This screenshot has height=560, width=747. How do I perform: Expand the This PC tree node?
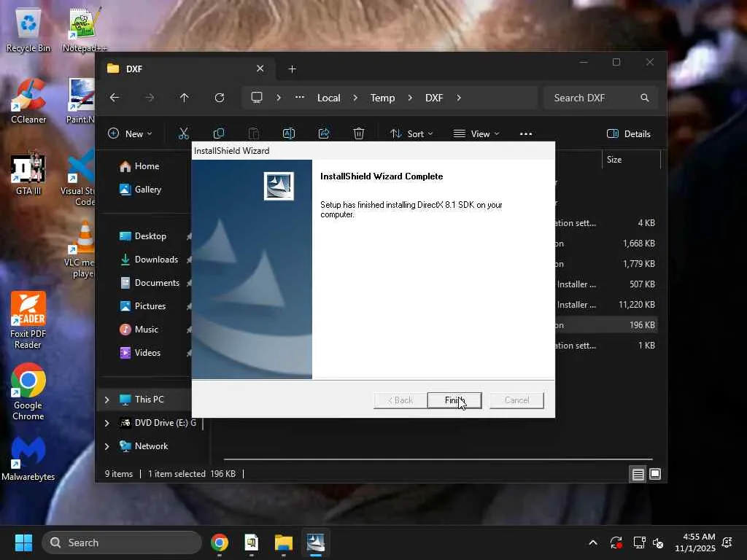point(107,400)
